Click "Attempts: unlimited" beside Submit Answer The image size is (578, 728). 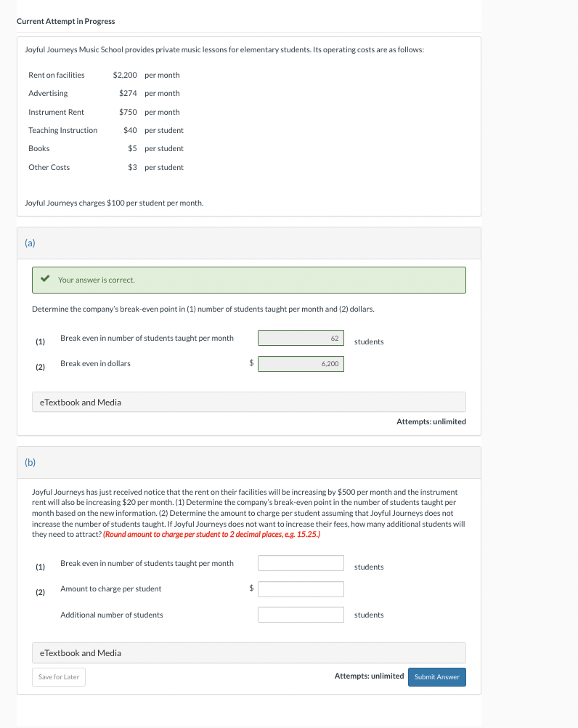370,676
